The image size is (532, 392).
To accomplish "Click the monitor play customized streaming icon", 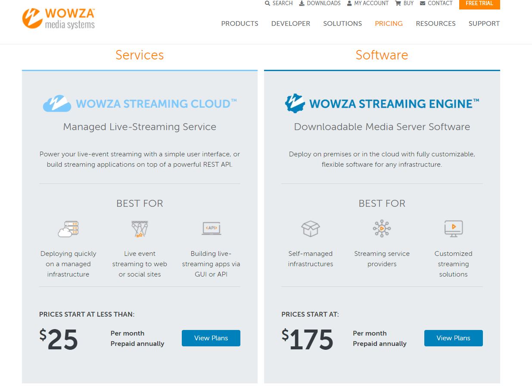I will (453, 229).
